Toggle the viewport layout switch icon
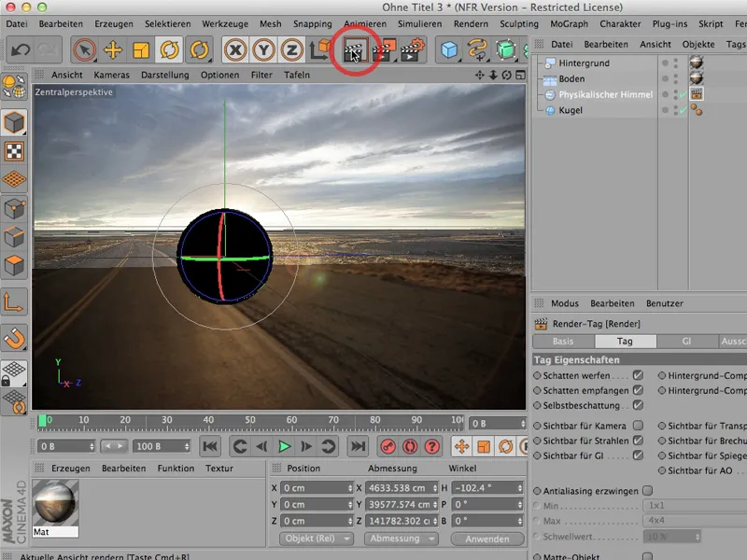The width and height of the screenshot is (747, 560). [x=521, y=76]
